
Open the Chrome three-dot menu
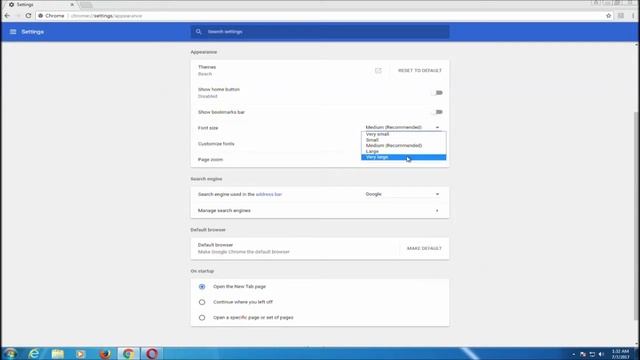(x=633, y=16)
